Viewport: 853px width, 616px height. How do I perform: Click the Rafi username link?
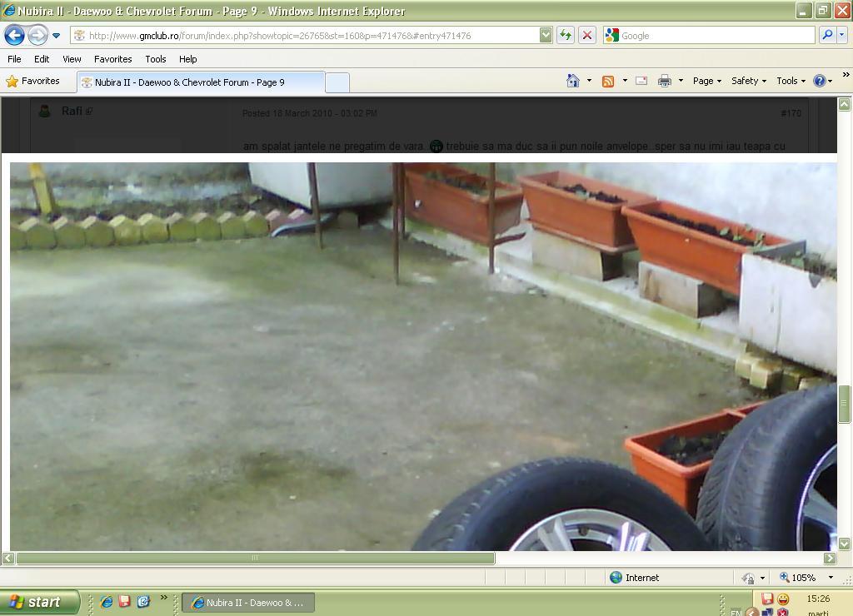click(x=72, y=111)
